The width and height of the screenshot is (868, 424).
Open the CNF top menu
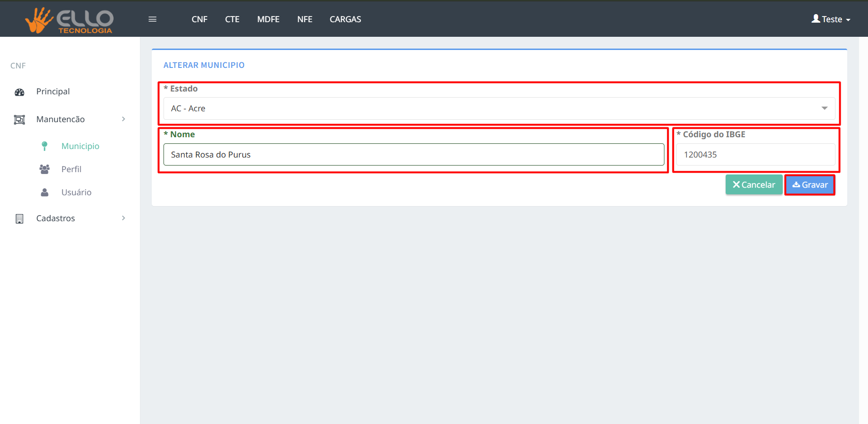tap(199, 19)
